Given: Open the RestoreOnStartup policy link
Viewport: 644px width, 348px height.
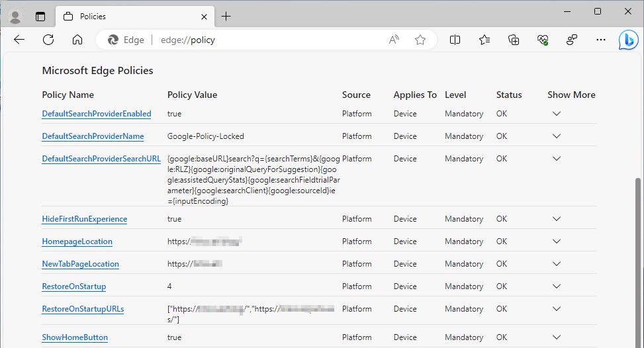Looking at the screenshot, I should [x=74, y=286].
